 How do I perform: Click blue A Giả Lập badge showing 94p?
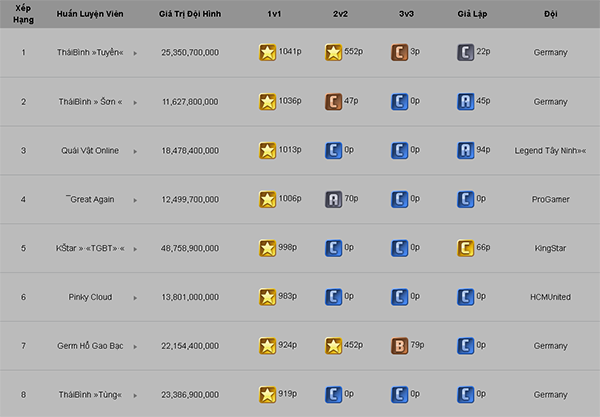(465, 151)
